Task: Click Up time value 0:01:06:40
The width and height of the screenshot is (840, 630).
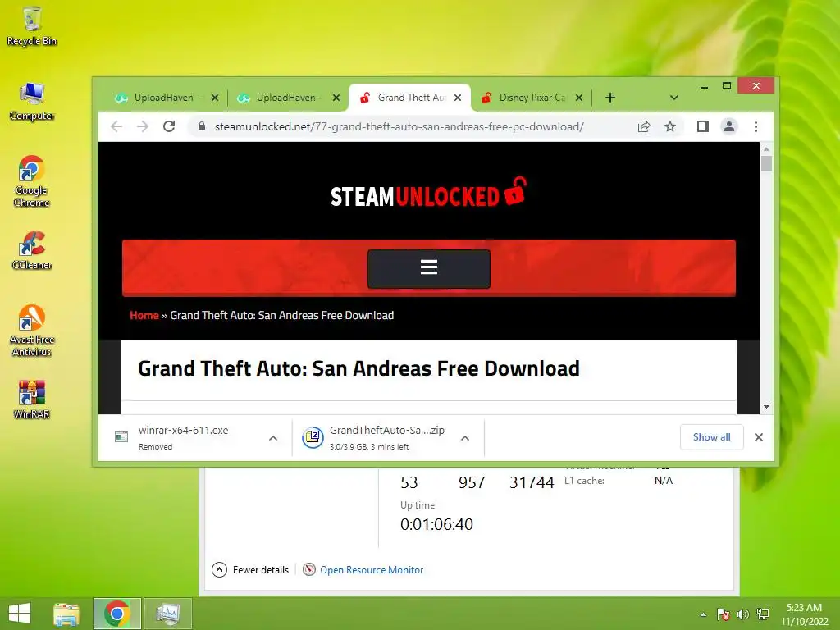Action: point(436,524)
